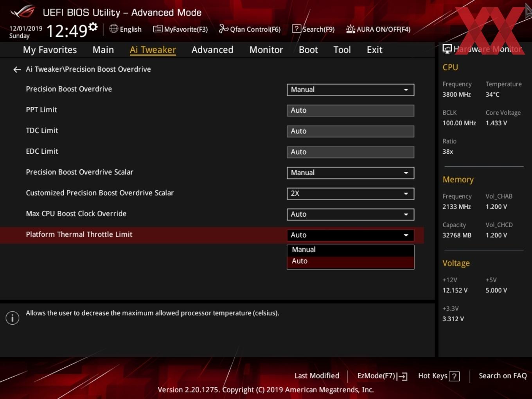The height and width of the screenshot is (399, 532).
Task: Click Core Voltage value 1.433 V
Action: pos(496,123)
